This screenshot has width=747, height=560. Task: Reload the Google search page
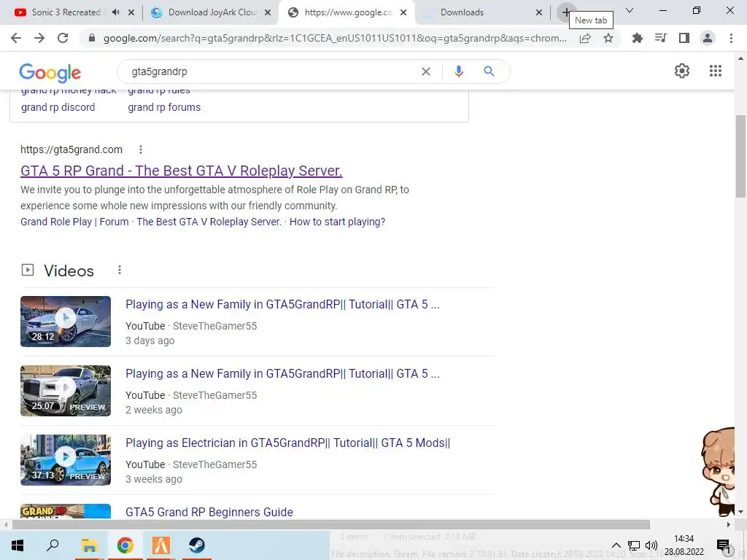pyautogui.click(x=63, y=38)
